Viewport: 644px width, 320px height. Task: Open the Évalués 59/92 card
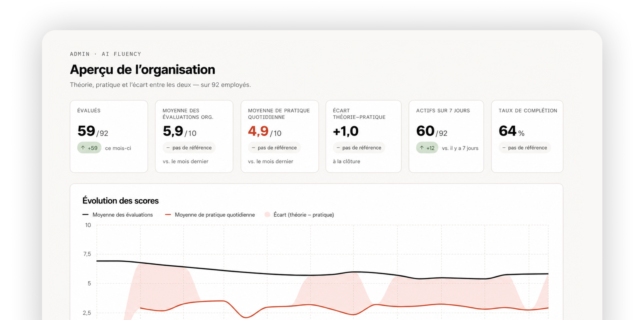pos(109,136)
